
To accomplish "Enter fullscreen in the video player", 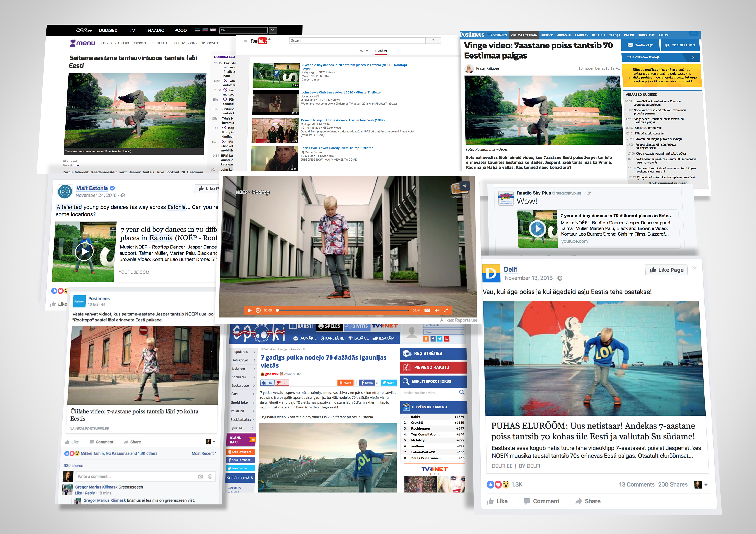I will [x=446, y=310].
